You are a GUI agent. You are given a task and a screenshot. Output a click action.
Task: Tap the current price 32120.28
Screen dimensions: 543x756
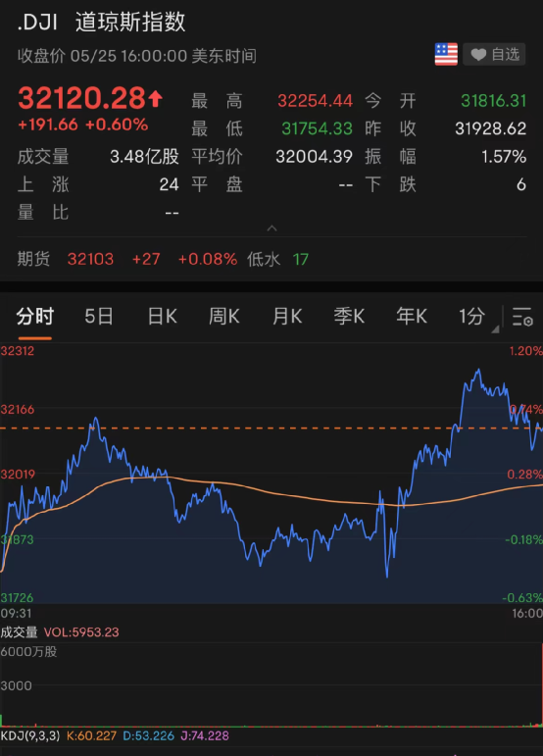[x=81, y=98]
